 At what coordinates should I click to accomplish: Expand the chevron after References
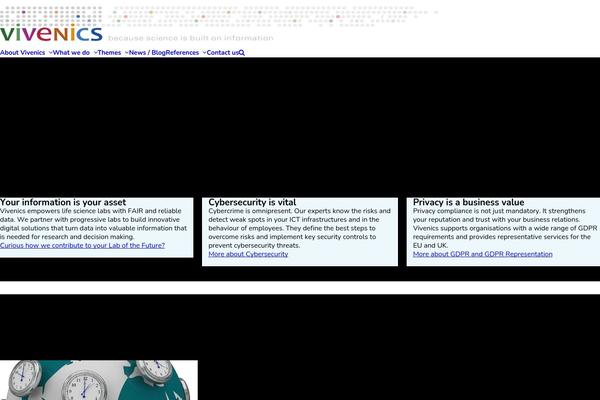tap(204, 53)
